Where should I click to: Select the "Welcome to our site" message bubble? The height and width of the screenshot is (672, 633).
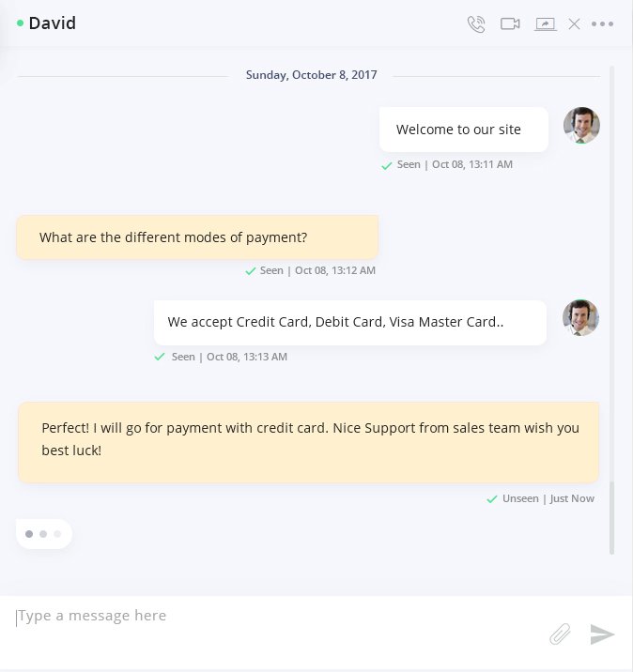click(464, 130)
